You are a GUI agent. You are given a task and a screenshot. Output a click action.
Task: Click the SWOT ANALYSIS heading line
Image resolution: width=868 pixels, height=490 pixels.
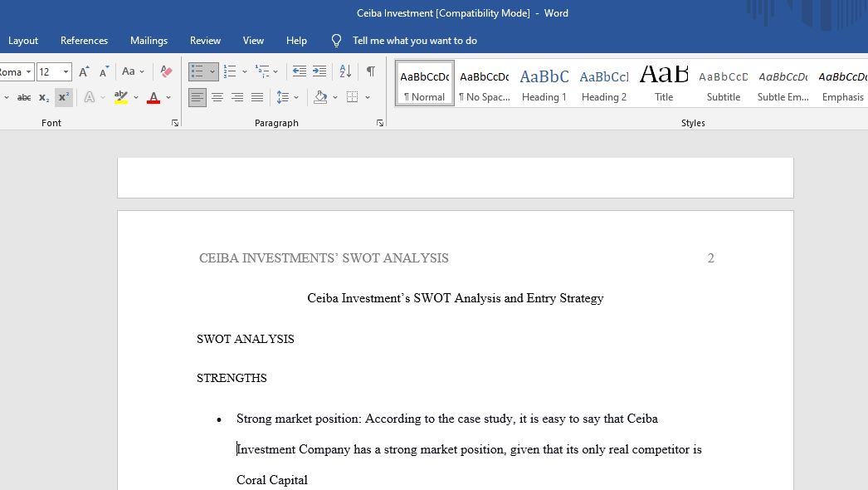[246, 339]
